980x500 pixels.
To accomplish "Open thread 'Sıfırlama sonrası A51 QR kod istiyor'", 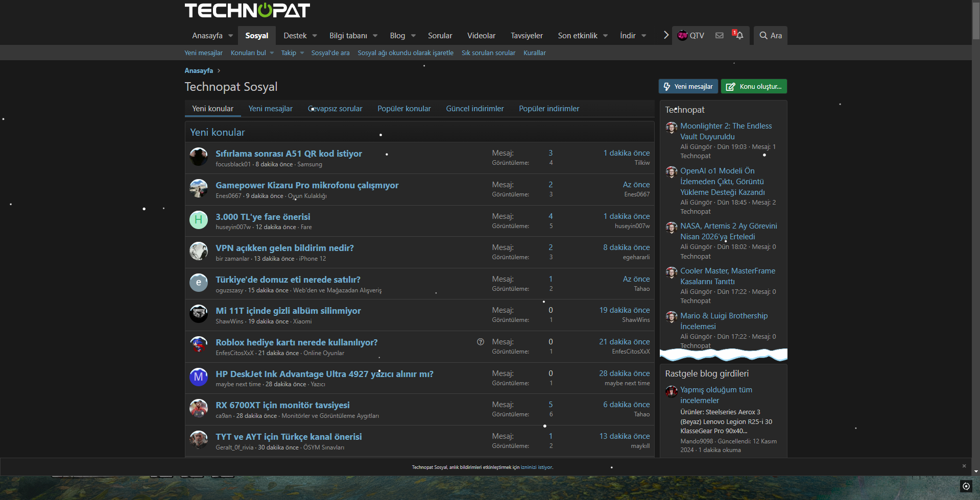I will [x=289, y=154].
